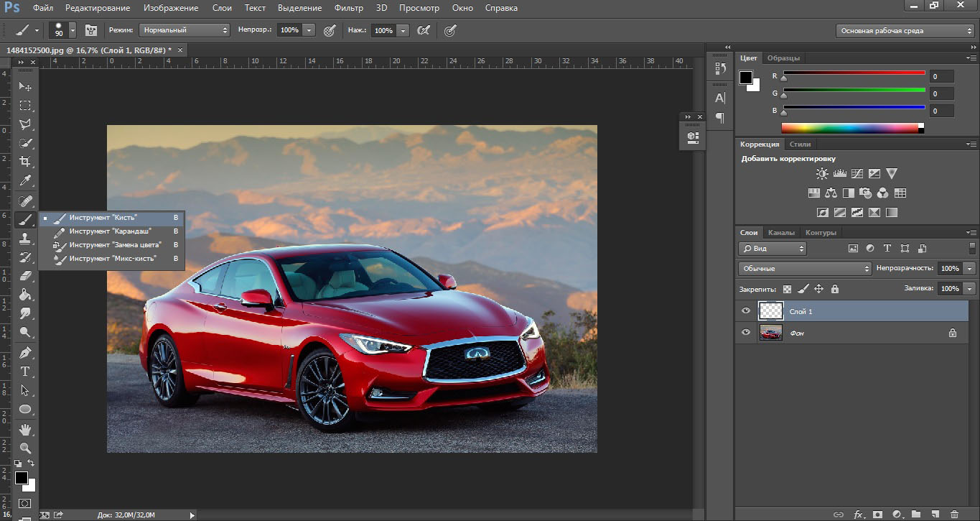Select the Eraser tool
Image resolution: width=980 pixels, height=521 pixels.
(25, 275)
